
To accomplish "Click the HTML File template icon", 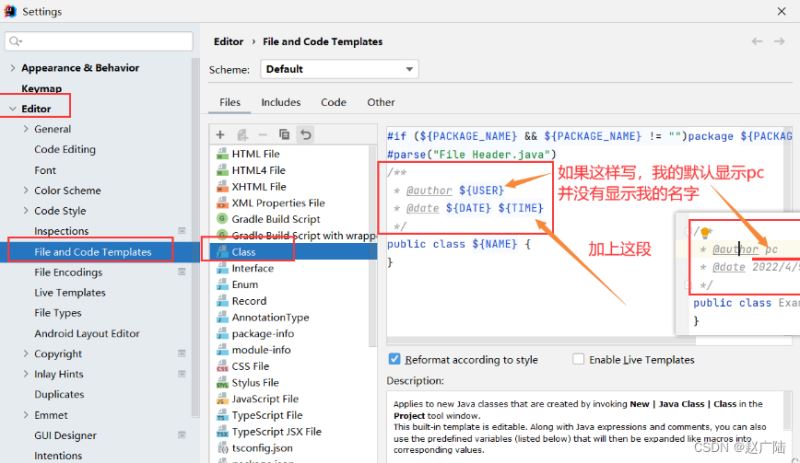I will click(222, 154).
